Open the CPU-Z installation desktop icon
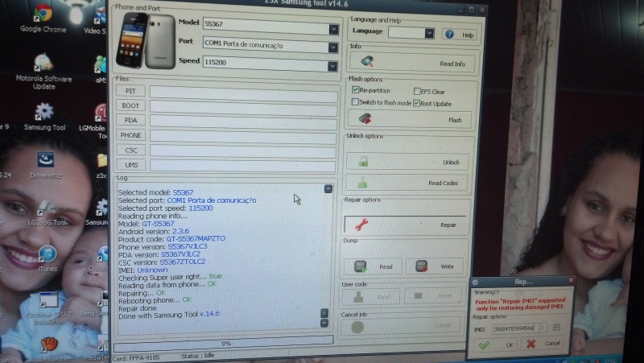This screenshot has height=363, width=644. (48, 308)
